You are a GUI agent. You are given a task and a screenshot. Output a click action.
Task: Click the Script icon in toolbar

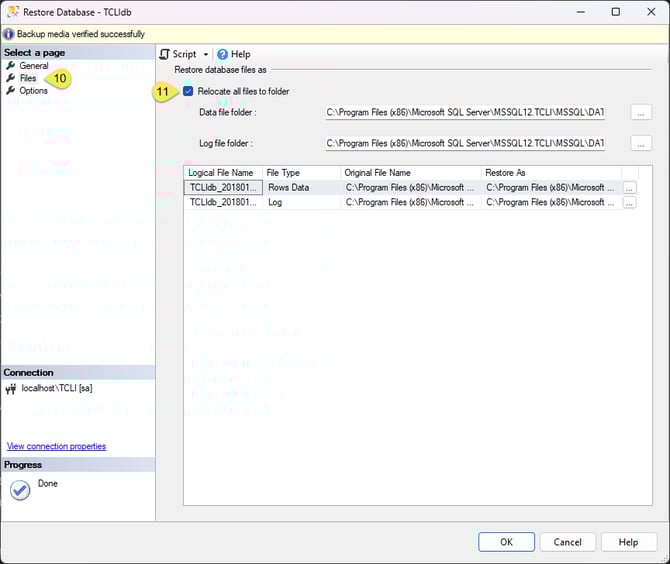(x=166, y=54)
